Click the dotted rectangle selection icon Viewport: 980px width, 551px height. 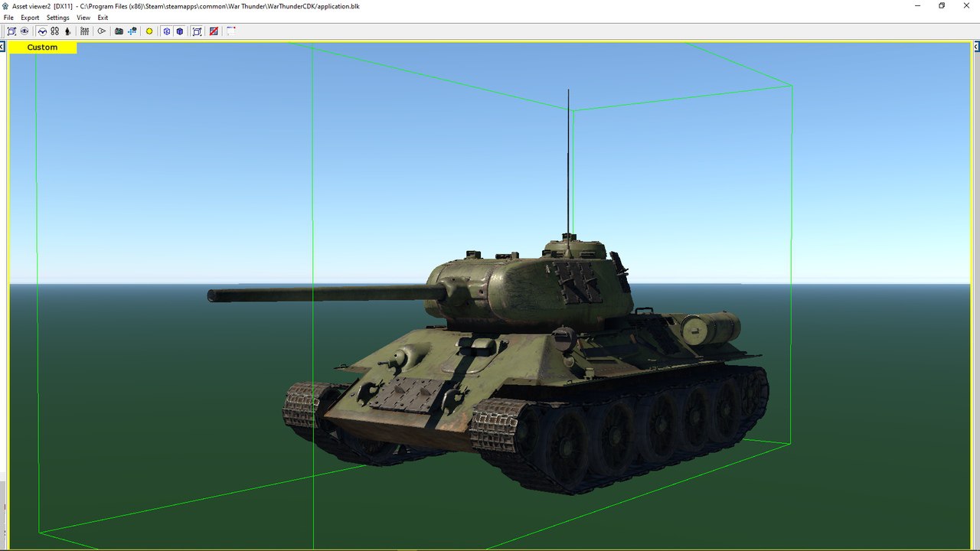tap(230, 31)
